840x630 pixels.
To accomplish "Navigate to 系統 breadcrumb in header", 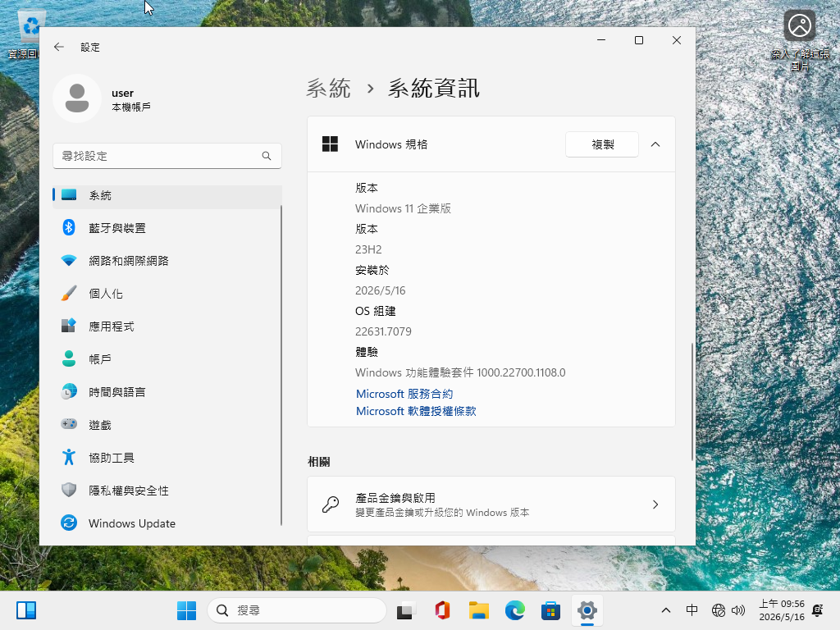I will coord(328,88).
